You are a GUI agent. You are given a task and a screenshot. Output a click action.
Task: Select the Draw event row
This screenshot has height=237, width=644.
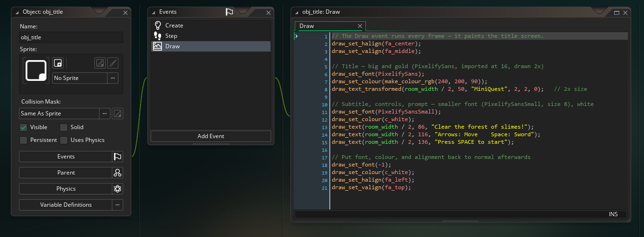pos(211,46)
